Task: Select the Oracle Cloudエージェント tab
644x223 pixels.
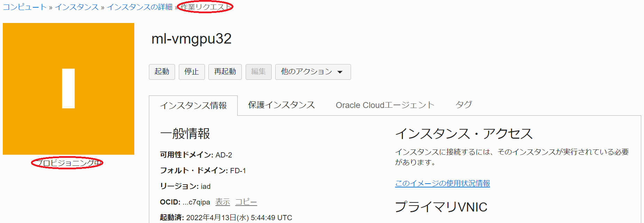Action: (x=385, y=105)
